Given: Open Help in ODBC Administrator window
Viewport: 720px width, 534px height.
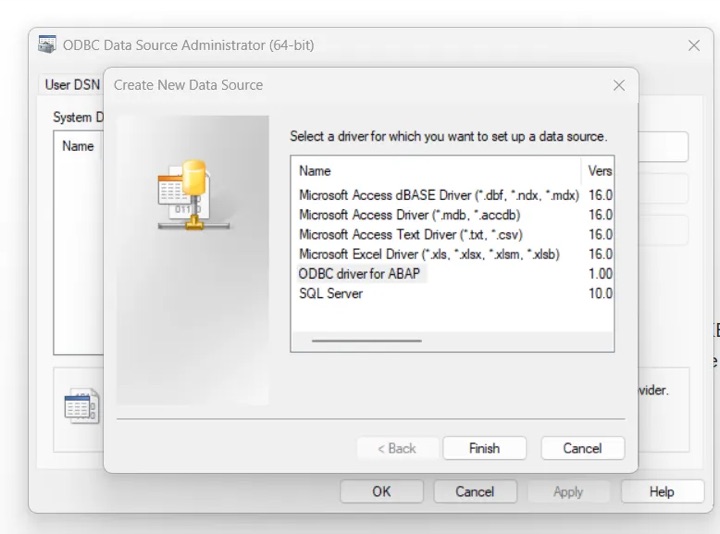Looking at the screenshot, I should [662, 492].
